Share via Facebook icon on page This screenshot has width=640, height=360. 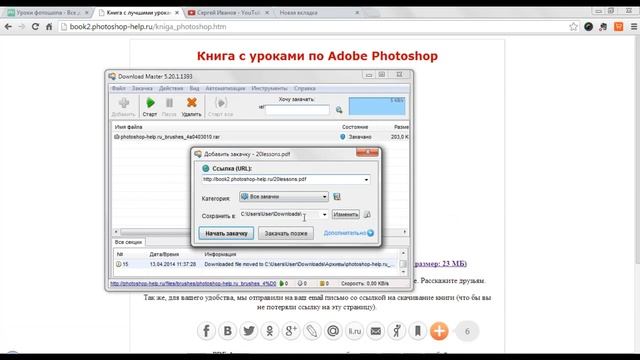coord(206,331)
